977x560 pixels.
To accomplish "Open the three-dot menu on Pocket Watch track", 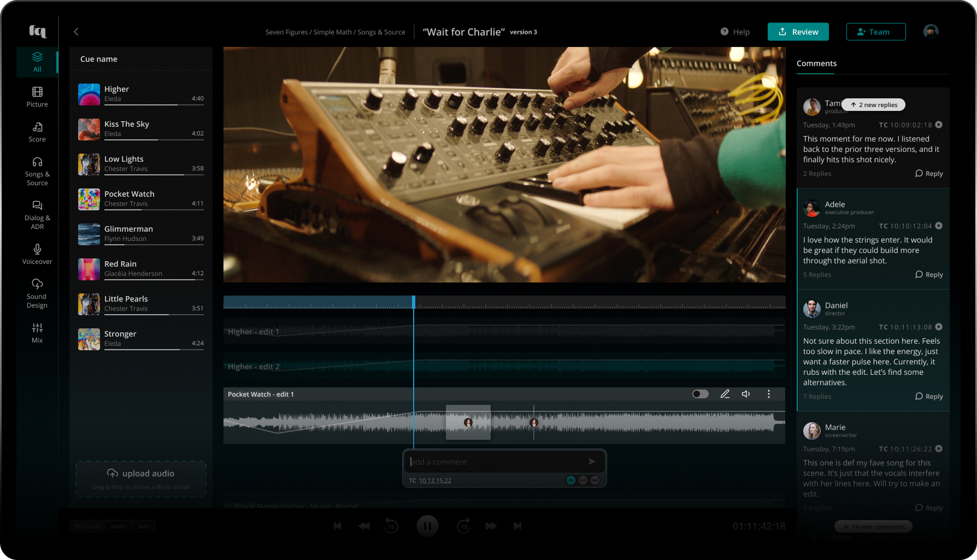I will tap(769, 394).
